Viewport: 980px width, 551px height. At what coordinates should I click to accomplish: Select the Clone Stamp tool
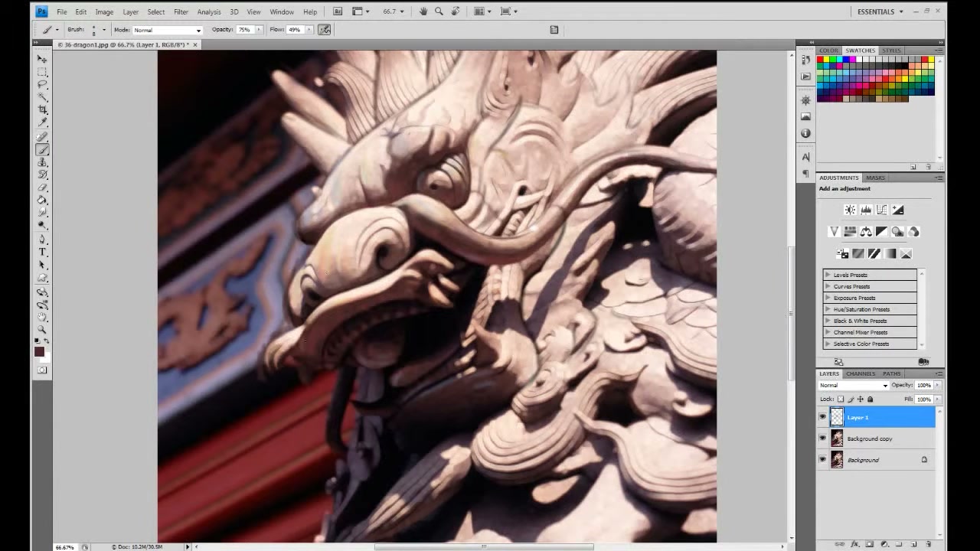pyautogui.click(x=42, y=162)
